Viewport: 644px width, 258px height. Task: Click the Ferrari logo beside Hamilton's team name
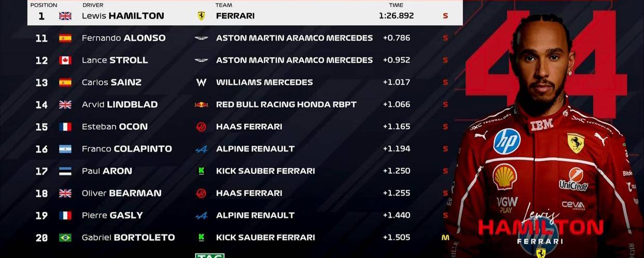click(201, 16)
